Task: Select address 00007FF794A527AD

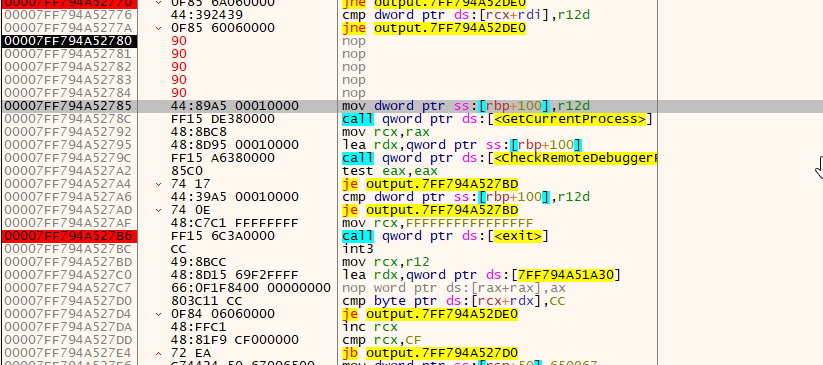Action: tap(68, 210)
